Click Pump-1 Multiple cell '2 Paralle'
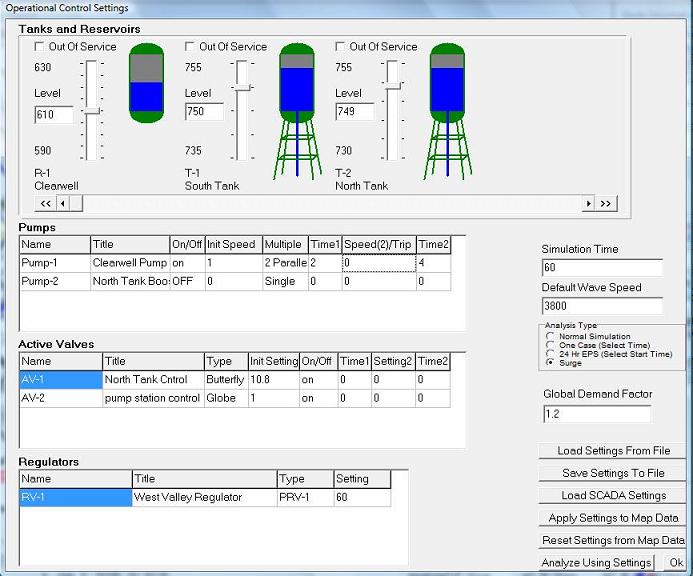 285,263
